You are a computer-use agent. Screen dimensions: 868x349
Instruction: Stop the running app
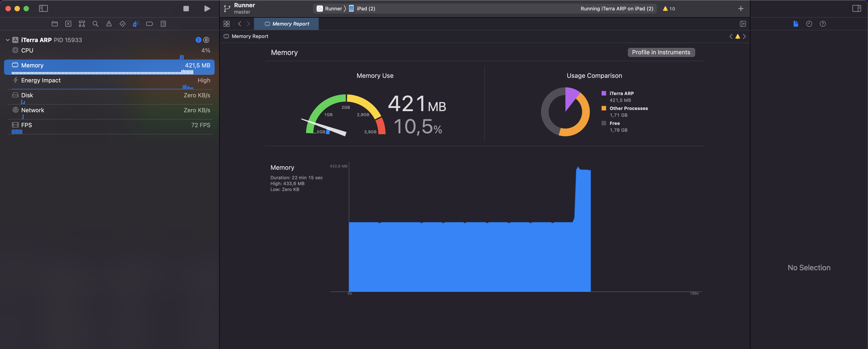(186, 8)
